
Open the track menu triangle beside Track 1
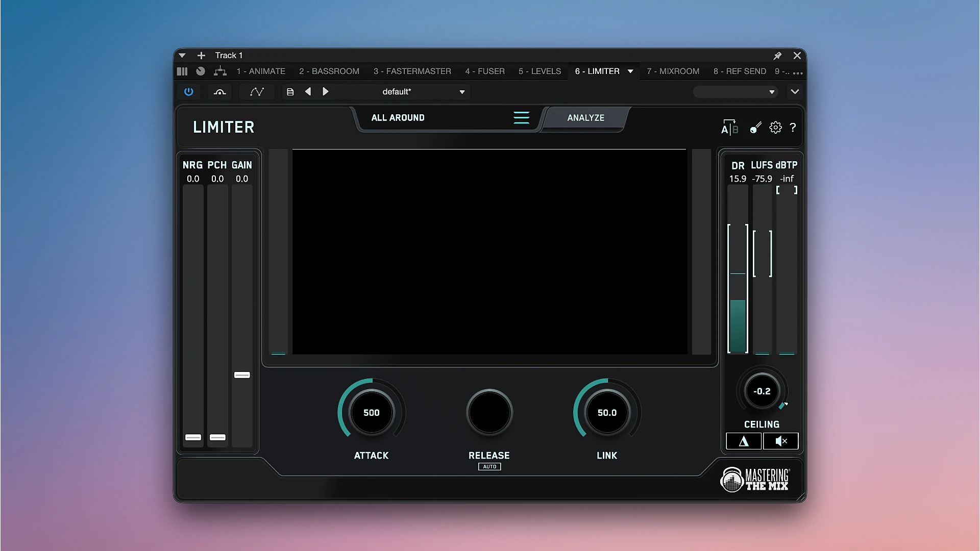[x=182, y=56]
